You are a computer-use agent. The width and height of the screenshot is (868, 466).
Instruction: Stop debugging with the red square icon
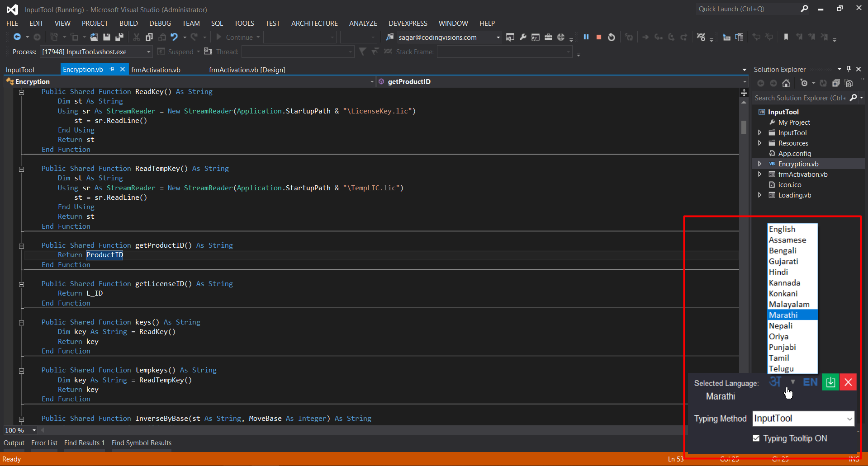[599, 37]
